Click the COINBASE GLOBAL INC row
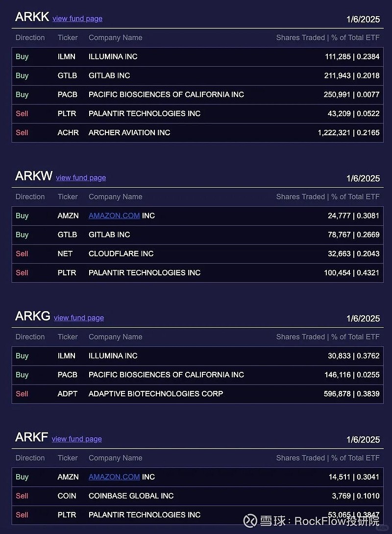Viewport: 392px width, 534px height. coord(197,496)
